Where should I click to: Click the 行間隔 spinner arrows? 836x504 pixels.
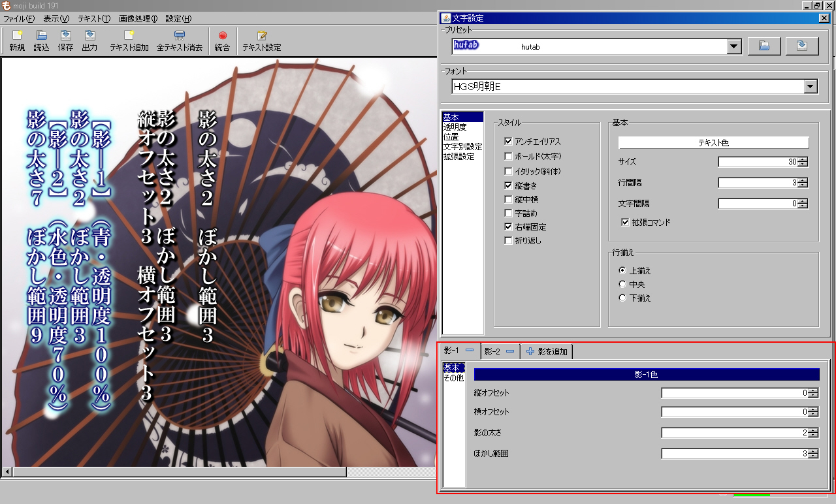click(x=803, y=183)
